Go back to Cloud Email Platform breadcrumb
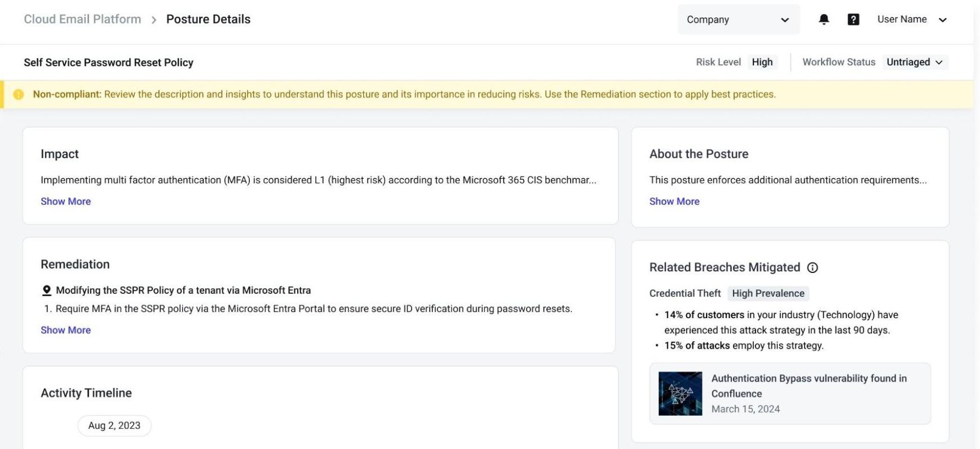 [x=82, y=19]
